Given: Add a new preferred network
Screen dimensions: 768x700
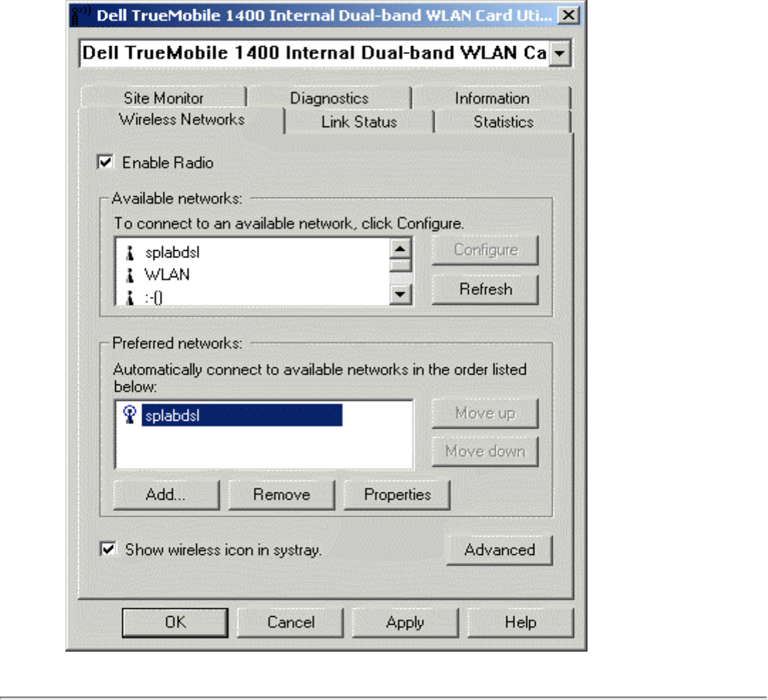Looking at the screenshot, I should pos(166,495).
